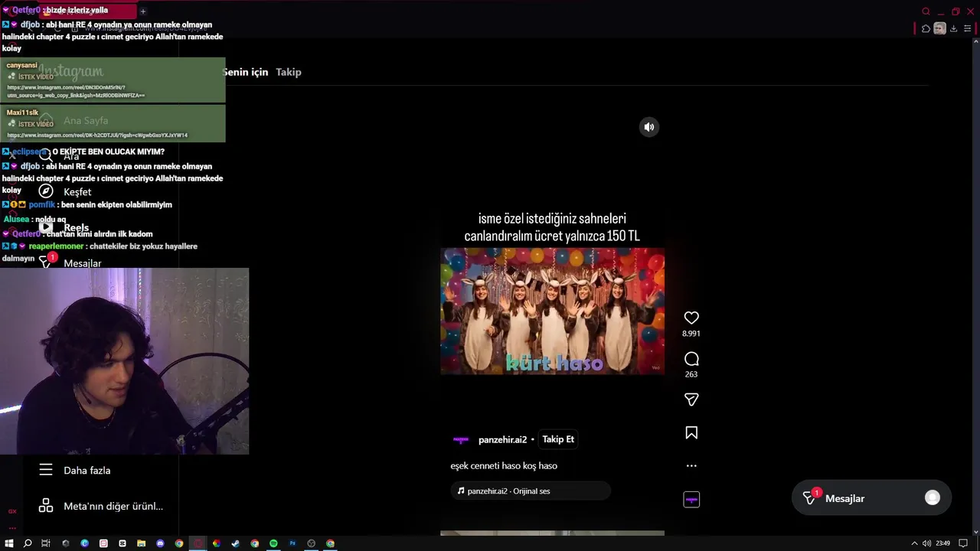
Task: Share the reel with the paper plane icon
Action: 691,399
